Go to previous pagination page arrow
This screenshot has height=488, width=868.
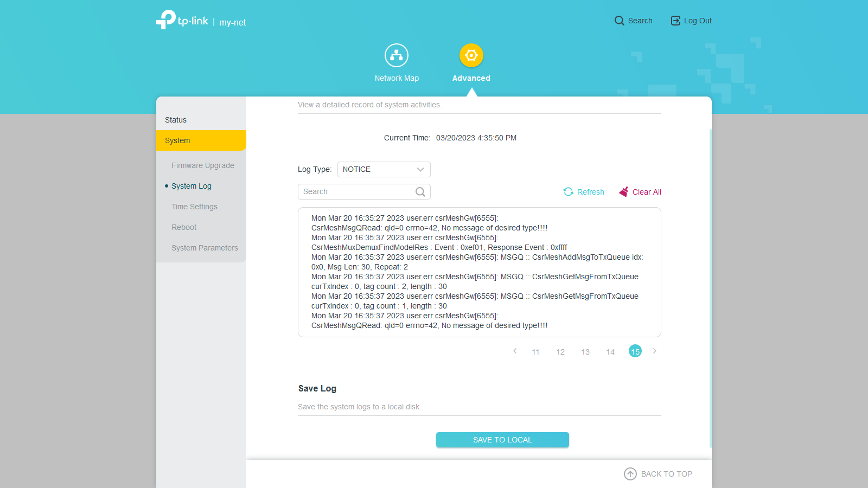pyautogui.click(x=515, y=351)
